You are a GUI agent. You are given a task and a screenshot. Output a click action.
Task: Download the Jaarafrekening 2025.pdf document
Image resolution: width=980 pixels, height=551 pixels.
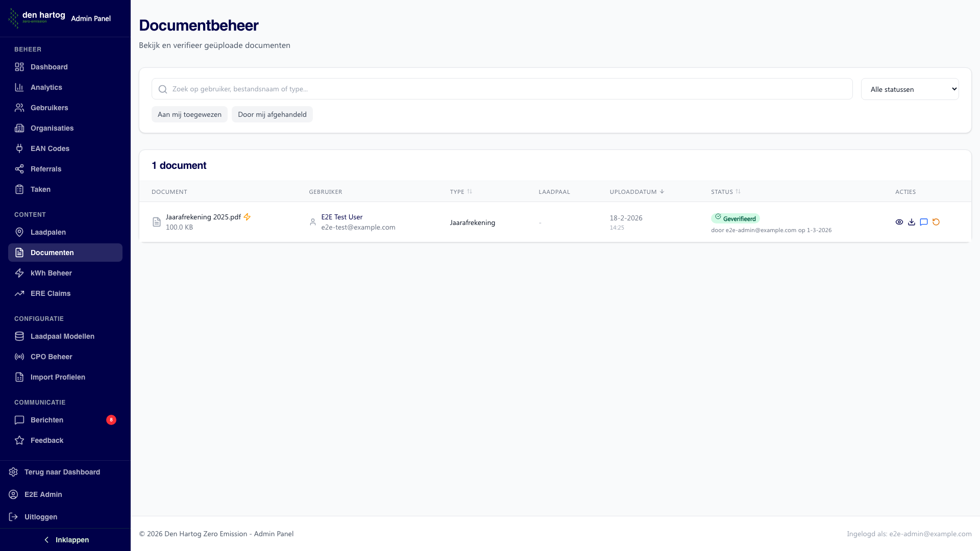[x=911, y=222]
